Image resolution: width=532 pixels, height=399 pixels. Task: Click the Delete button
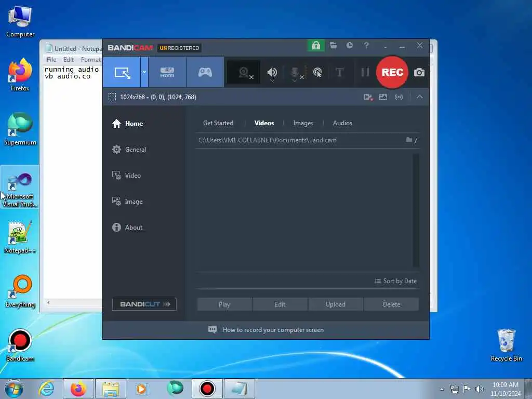[x=392, y=304]
